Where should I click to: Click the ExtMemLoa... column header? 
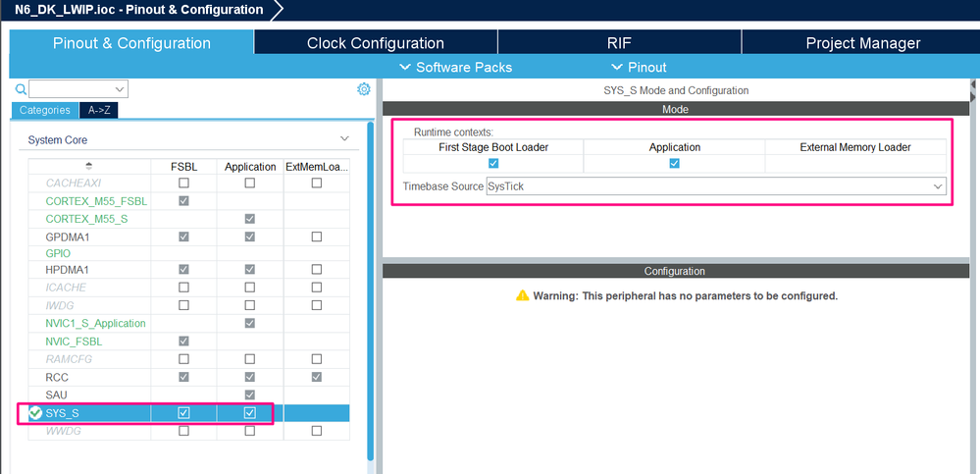316,167
